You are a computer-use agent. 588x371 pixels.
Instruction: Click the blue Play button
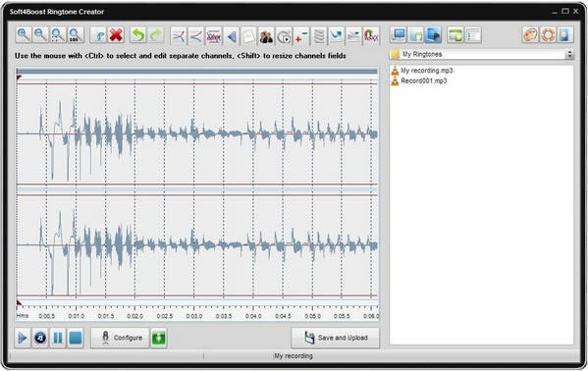coord(23,338)
